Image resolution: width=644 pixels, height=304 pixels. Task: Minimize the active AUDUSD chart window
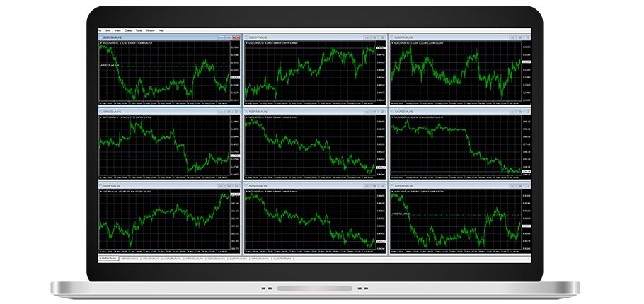point(221,37)
